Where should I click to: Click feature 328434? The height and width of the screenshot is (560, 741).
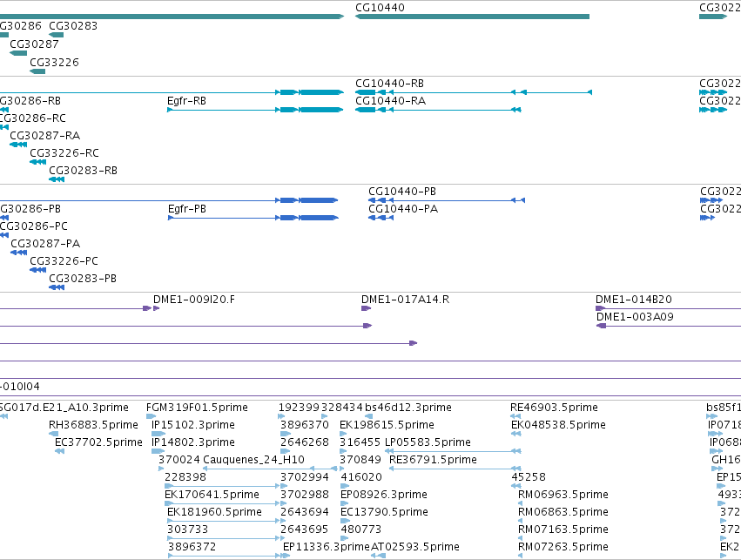tap(324, 416)
